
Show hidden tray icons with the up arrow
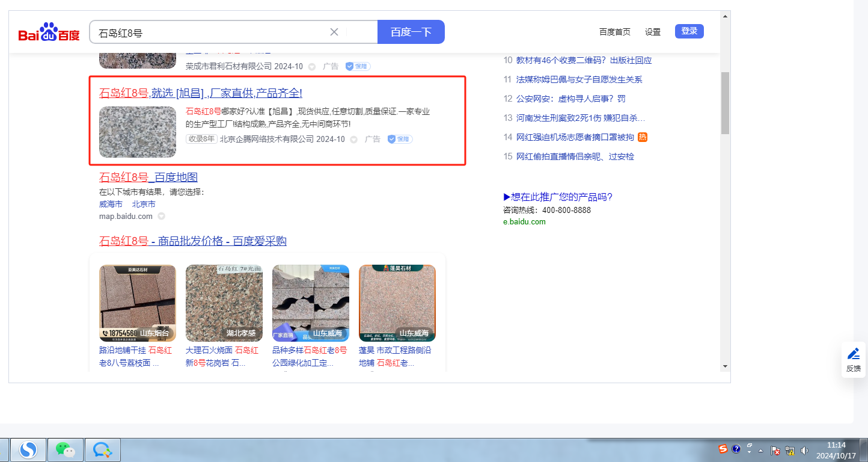tap(761, 451)
